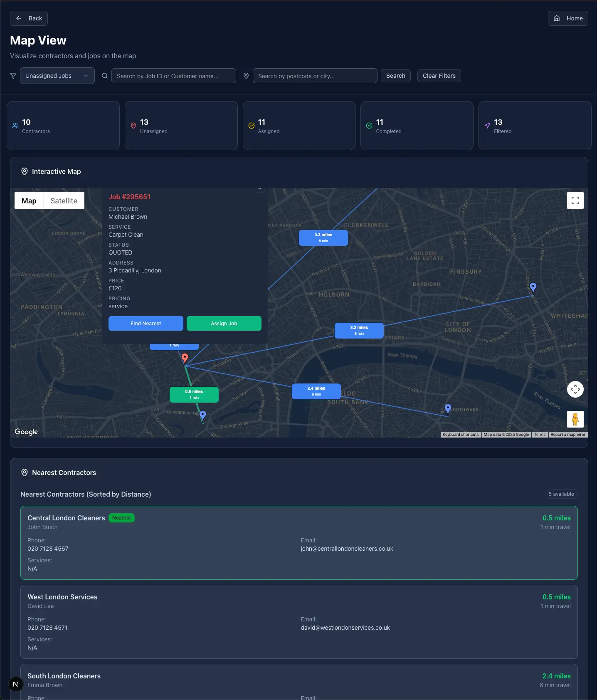Click the green Nearest badge
This screenshot has width=597, height=700.
tap(121, 518)
